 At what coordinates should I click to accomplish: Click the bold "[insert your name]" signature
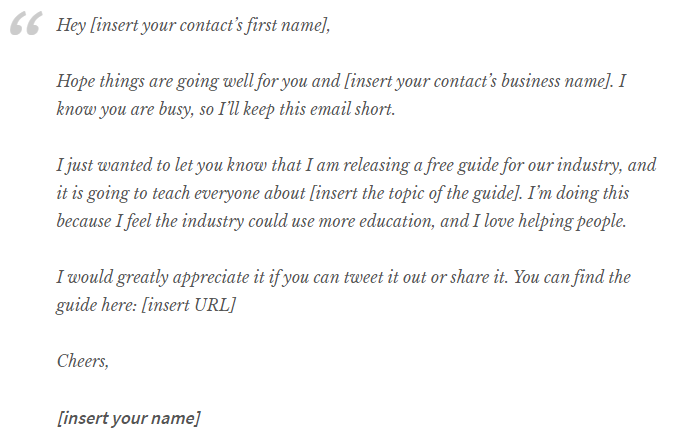(x=129, y=418)
